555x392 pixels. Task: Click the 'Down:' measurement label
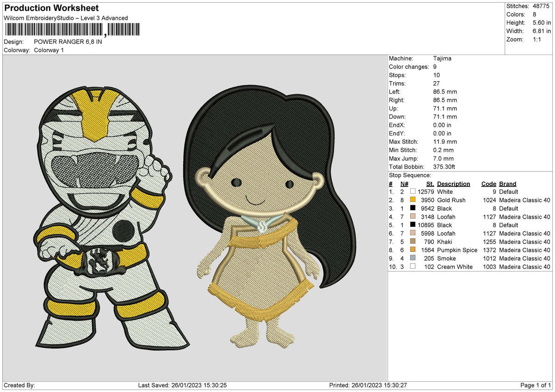pos(397,116)
